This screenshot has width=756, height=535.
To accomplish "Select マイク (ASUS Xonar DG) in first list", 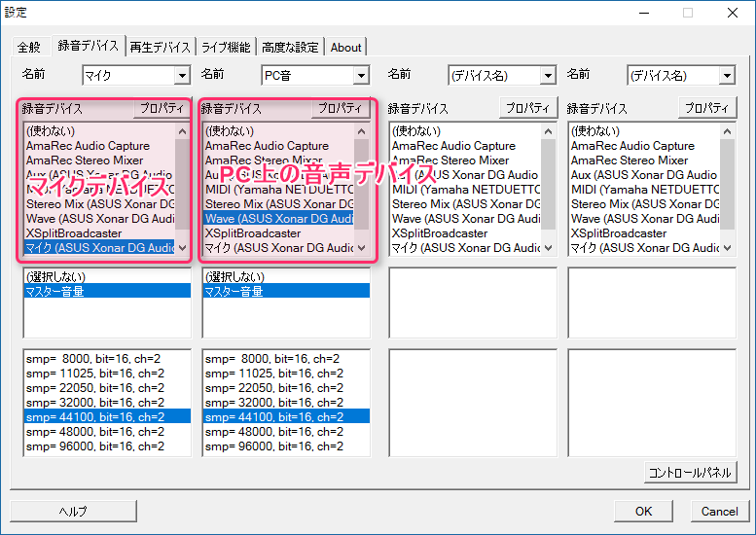I will 99,248.
